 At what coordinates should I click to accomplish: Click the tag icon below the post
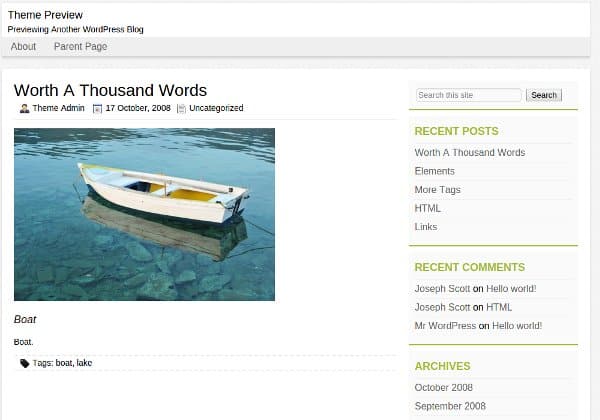[25, 363]
